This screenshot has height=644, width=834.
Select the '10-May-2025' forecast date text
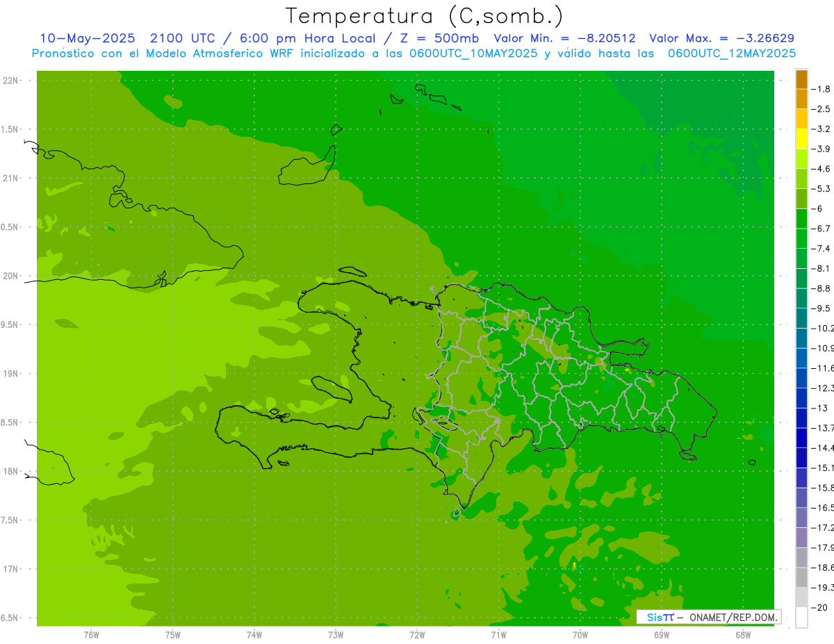[x=87, y=38]
